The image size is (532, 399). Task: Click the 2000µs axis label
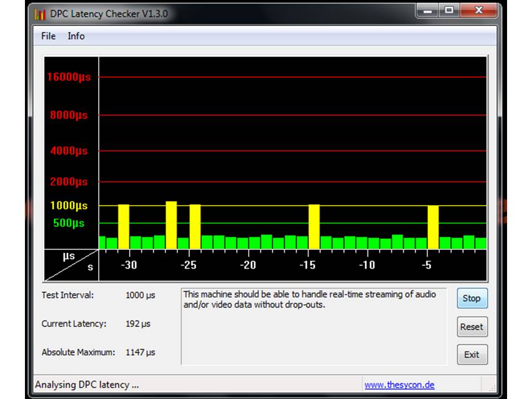coord(69,182)
